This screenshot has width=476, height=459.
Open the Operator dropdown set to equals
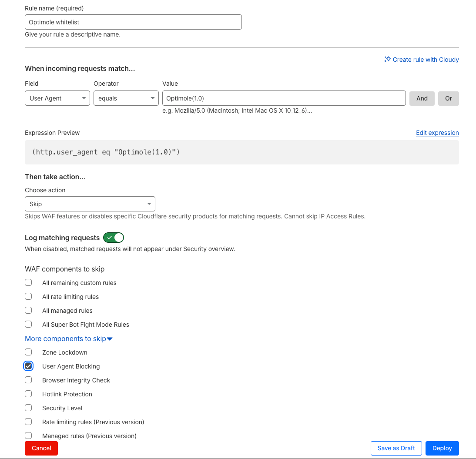126,98
